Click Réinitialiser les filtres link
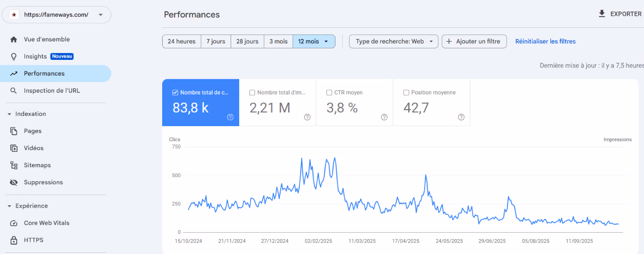This screenshot has width=644, height=254. tap(545, 41)
